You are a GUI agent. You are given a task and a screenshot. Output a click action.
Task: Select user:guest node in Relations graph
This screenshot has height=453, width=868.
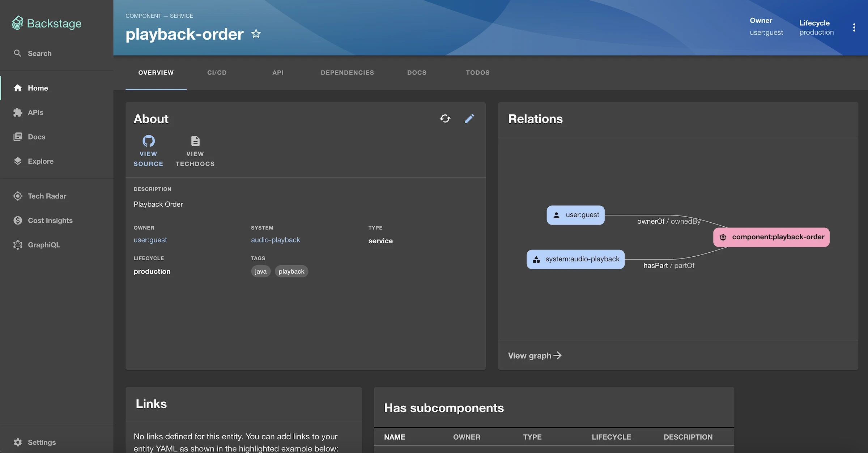[575, 215]
